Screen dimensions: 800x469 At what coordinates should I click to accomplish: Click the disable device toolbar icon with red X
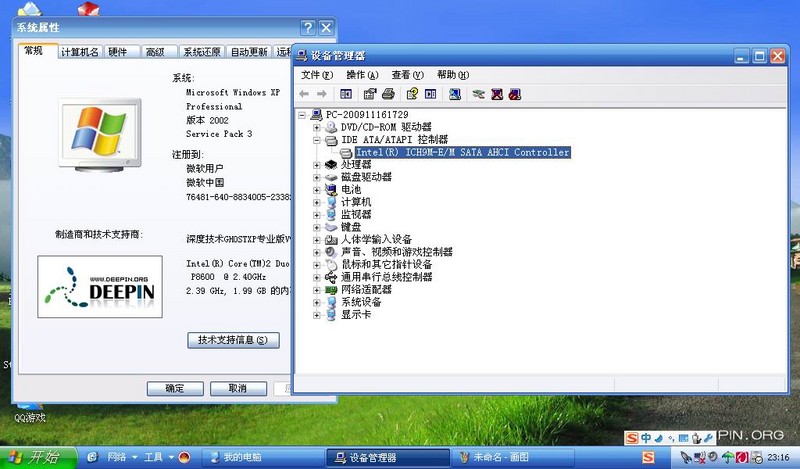pyautogui.click(x=497, y=94)
